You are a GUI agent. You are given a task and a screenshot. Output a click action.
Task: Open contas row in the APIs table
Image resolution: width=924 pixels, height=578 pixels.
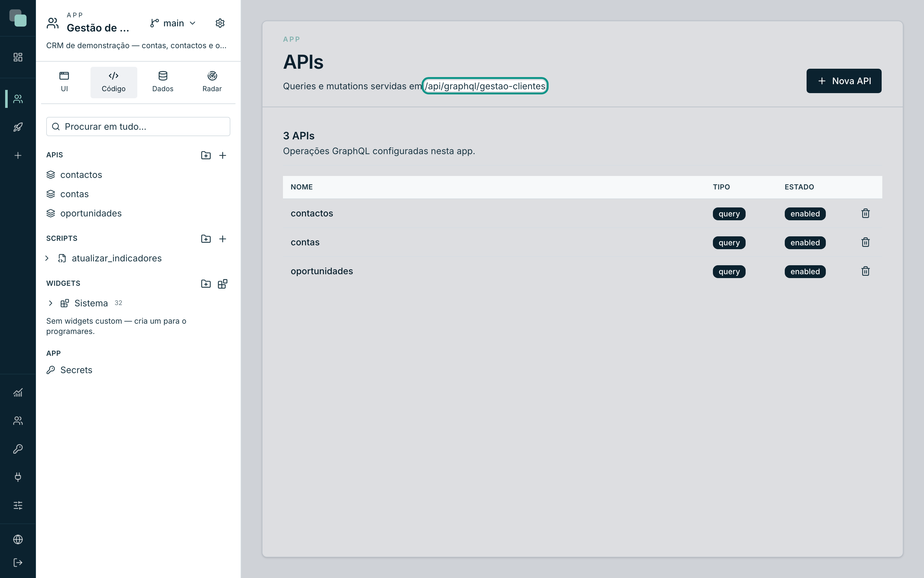coord(582,242)
